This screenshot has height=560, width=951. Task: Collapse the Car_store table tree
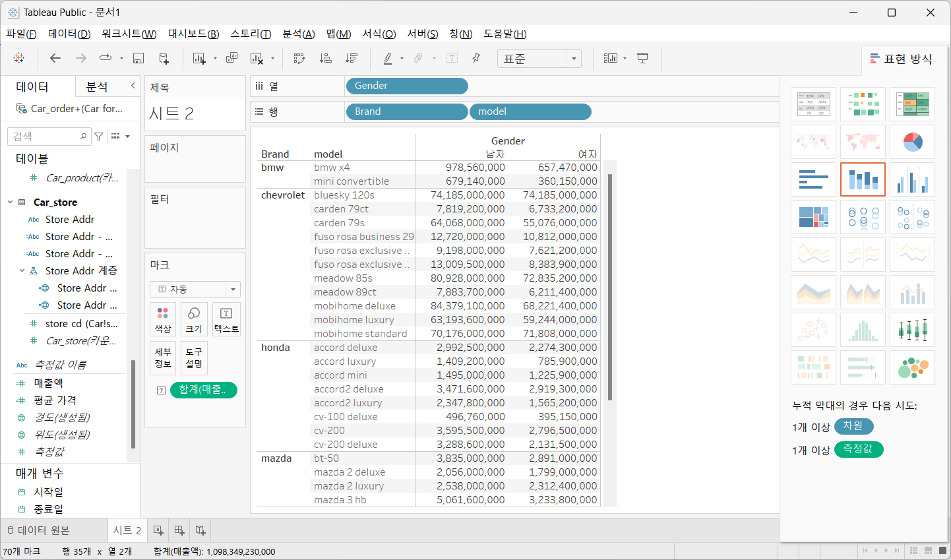tap(10, 202)
